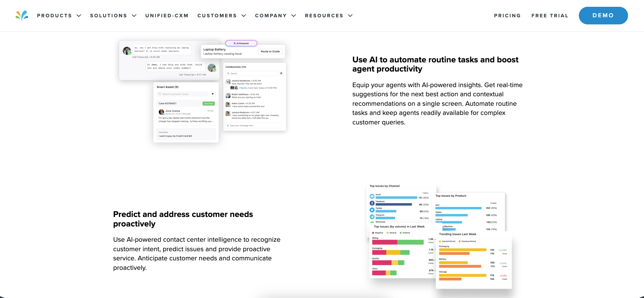Click Alexis Carter's avatar
Viewport: 644px width, 298px height.
(228, 104)
